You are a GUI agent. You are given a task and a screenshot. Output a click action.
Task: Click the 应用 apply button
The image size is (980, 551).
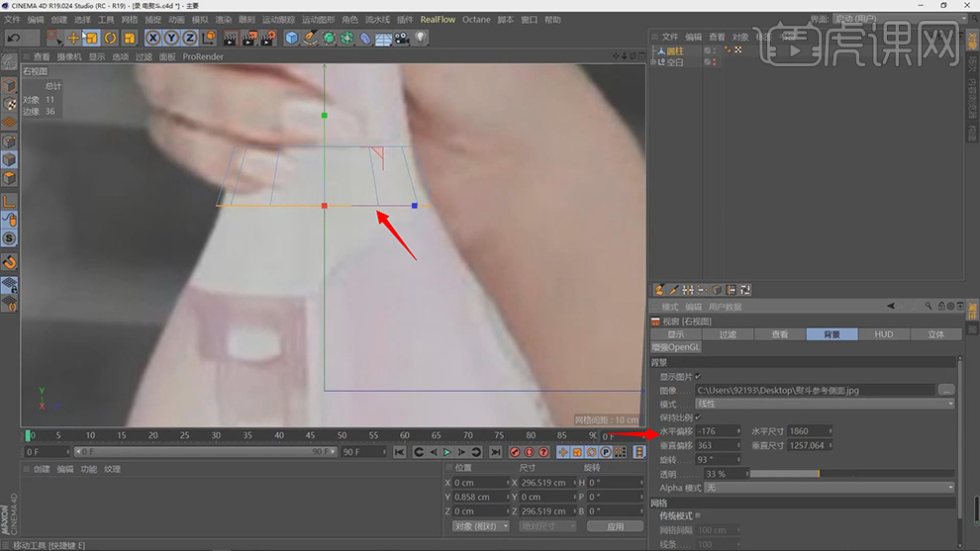pos(615,526)
